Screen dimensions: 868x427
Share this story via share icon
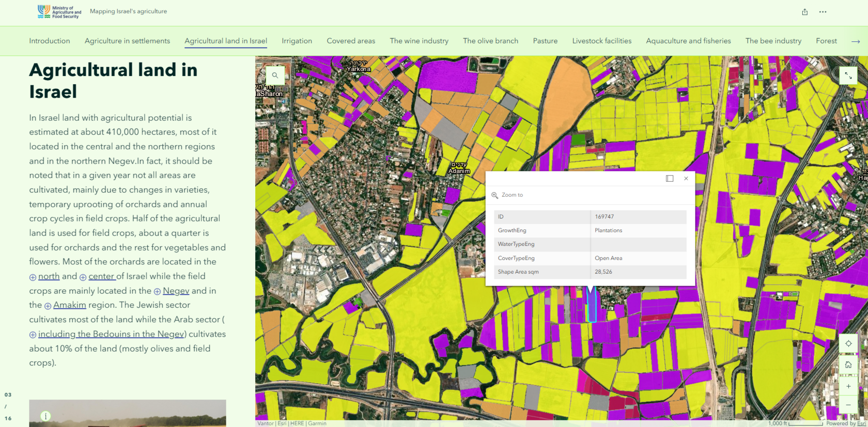804,12
